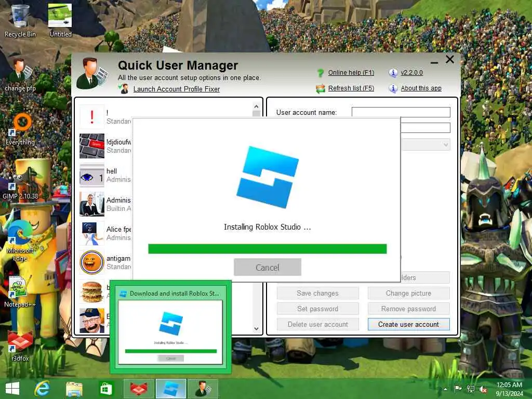This screenshot has width=532, height=399.
Task: Click the info icon beside About this app
Action: 393,88
